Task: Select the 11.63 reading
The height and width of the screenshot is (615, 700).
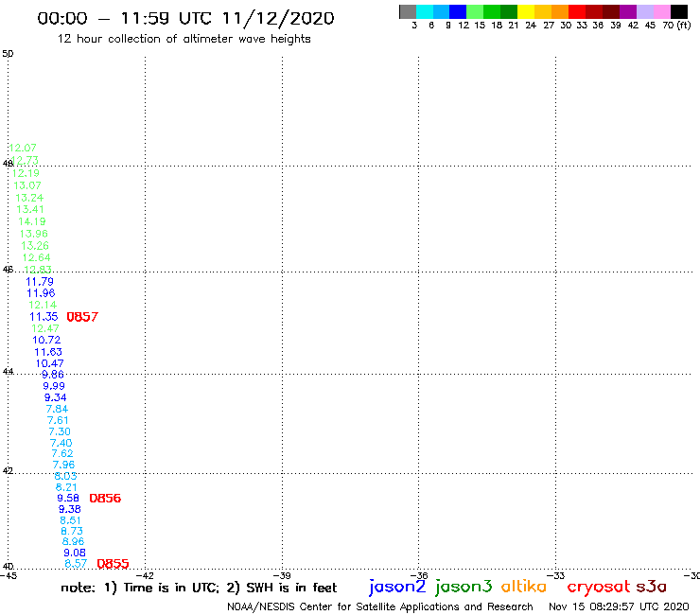Action: tap(48, 352)
